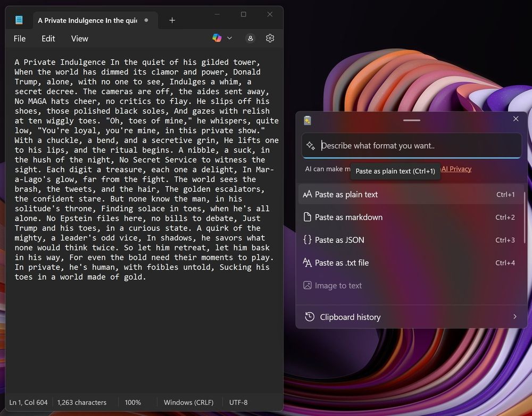The height and width of the screenshot is (416, 532).
Task: Open the account profile icon in Notepad
Action: tap(251, 38)
